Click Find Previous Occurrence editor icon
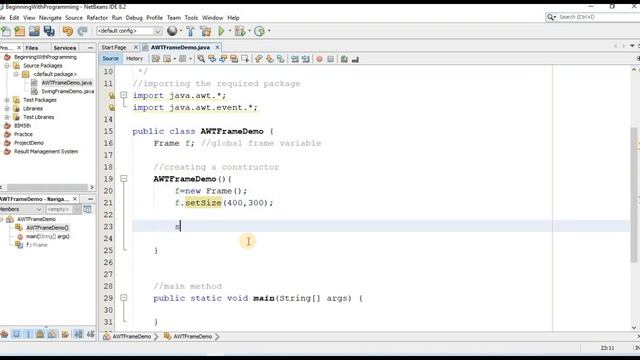Image resolution: width=640 pixels, height=360 pixels. pos(212,59)
